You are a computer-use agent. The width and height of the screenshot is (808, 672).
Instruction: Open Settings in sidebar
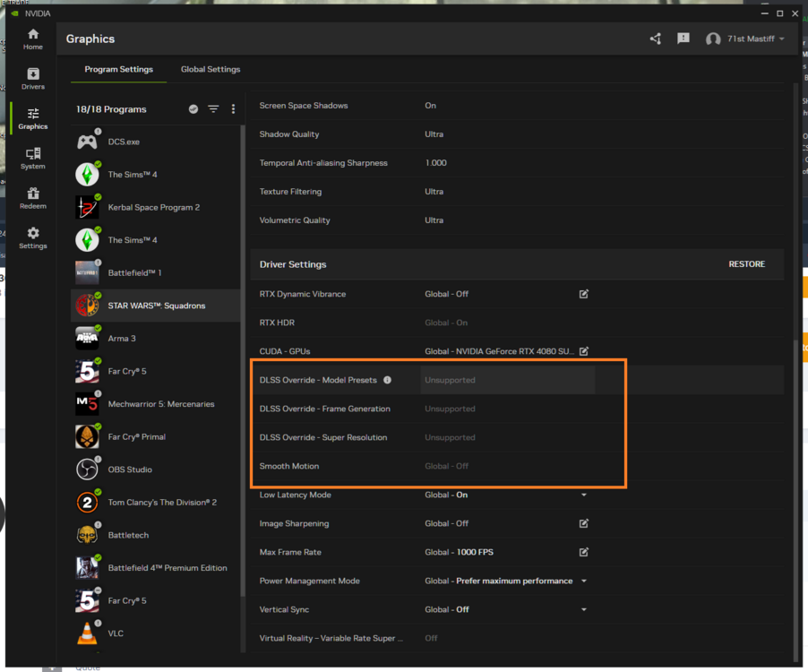pos(33,238)
